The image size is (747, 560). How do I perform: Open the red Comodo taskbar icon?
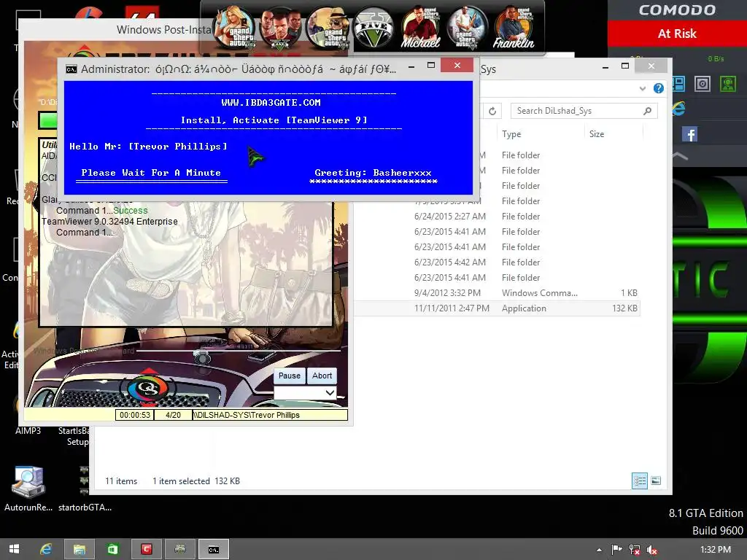click(146, 550)
